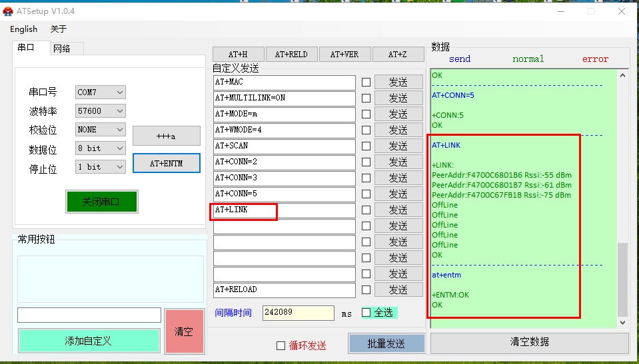
Task: Click the ATSetup app icon in title bar
Action: coord(9,11)
